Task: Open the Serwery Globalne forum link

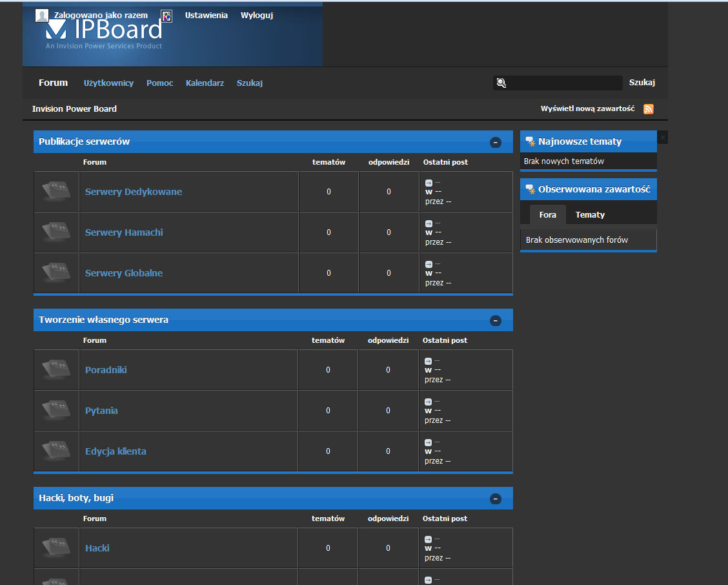Action: tap(124, 273)
